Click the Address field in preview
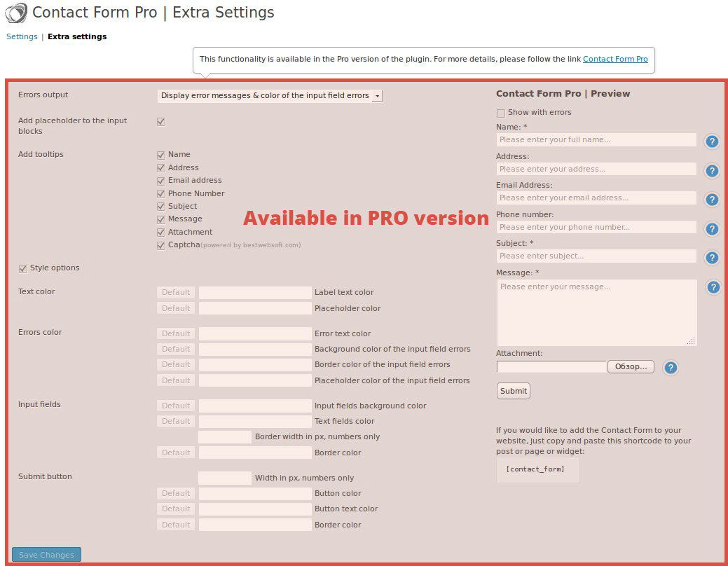Image resolution: width=728 pixels, height=566 pixels. [596, 169]
